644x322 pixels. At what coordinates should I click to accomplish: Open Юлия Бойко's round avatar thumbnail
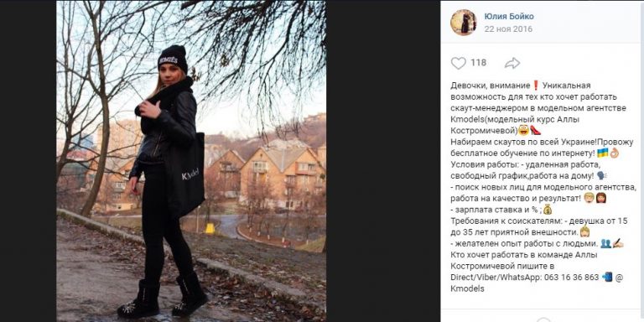(463, 22)
